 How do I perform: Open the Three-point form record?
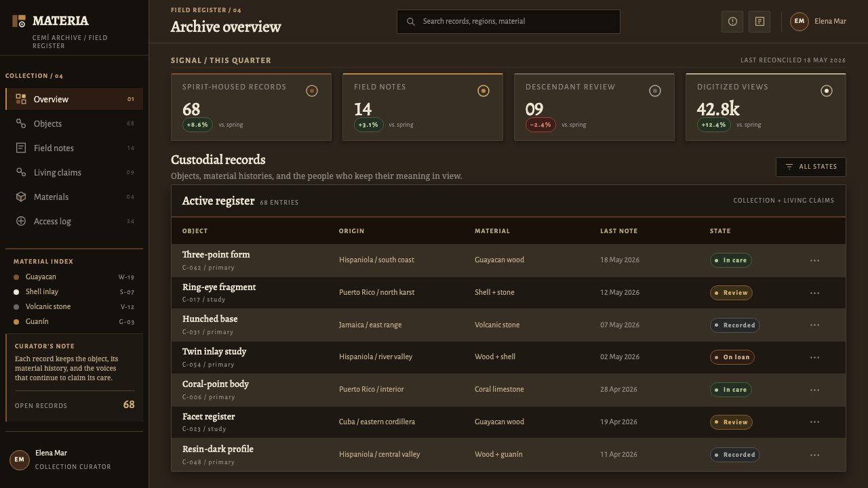click(216, 255)
